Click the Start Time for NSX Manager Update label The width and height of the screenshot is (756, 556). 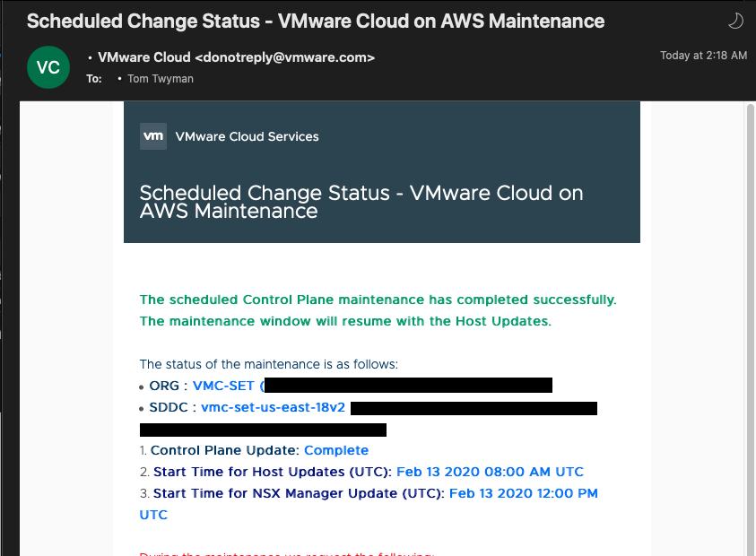tap(299, 493)
